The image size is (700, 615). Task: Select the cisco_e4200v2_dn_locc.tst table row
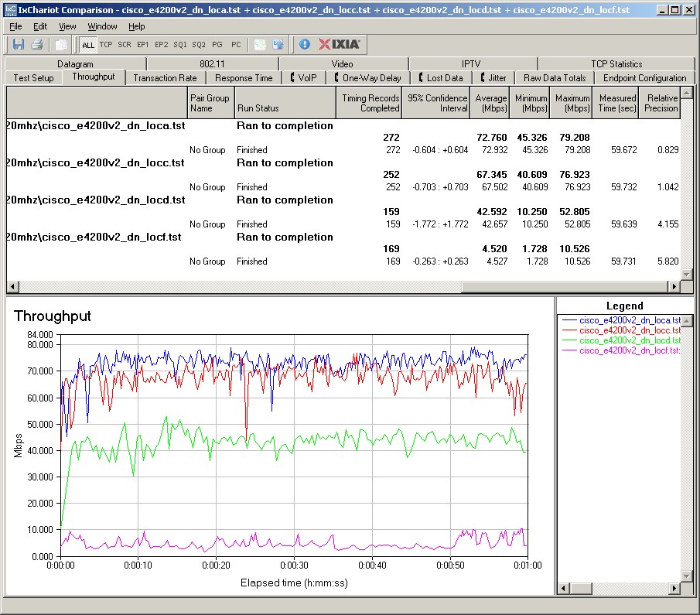pyautogui.click(x=343, y=162)
